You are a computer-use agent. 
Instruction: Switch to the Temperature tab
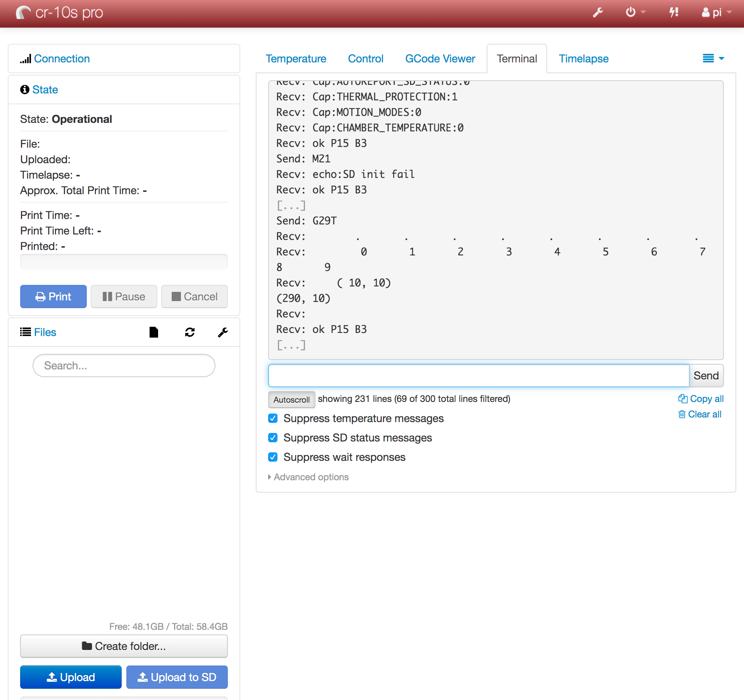click(296, 59)
